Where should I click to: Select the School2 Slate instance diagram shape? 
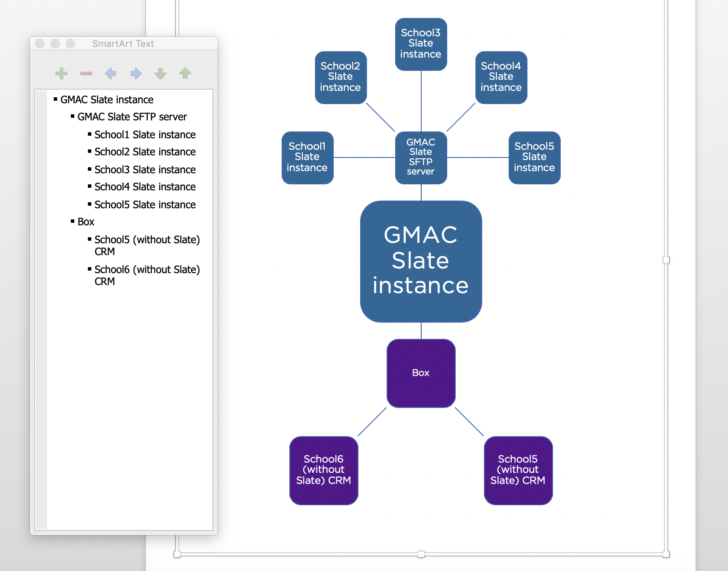pos(341,77)
